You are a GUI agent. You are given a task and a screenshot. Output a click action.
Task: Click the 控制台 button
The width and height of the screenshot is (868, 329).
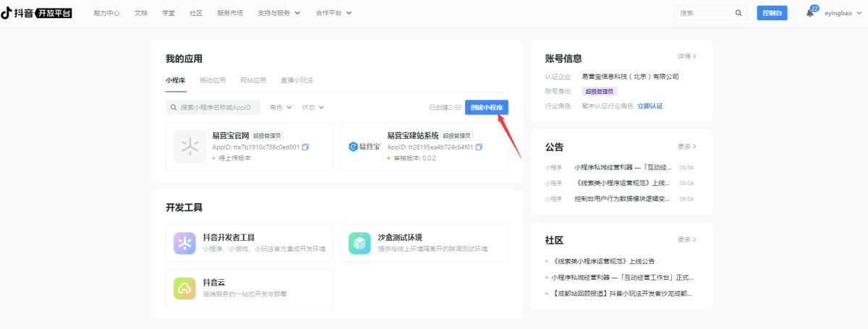pos(772,13)
